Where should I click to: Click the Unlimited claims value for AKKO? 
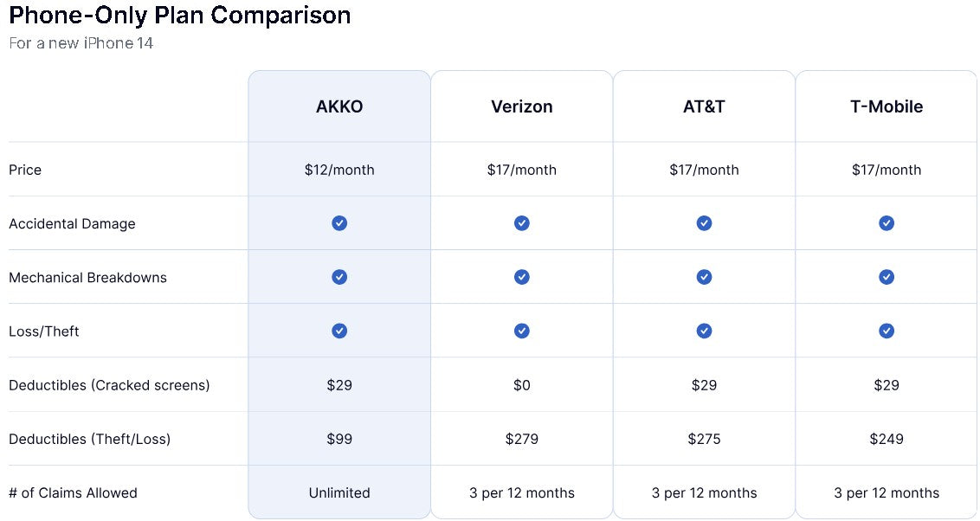pyautogui.click(x=339, y=492)
